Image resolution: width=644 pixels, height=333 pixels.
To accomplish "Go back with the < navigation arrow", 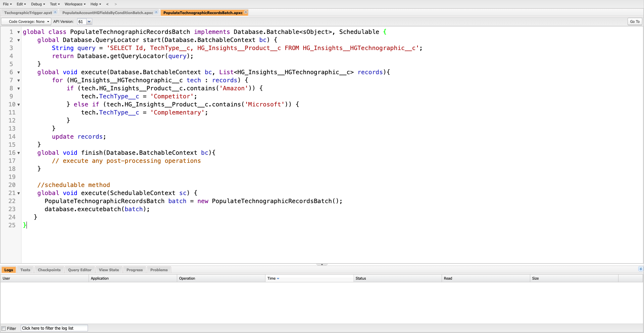I will click(x=107, y=4).
